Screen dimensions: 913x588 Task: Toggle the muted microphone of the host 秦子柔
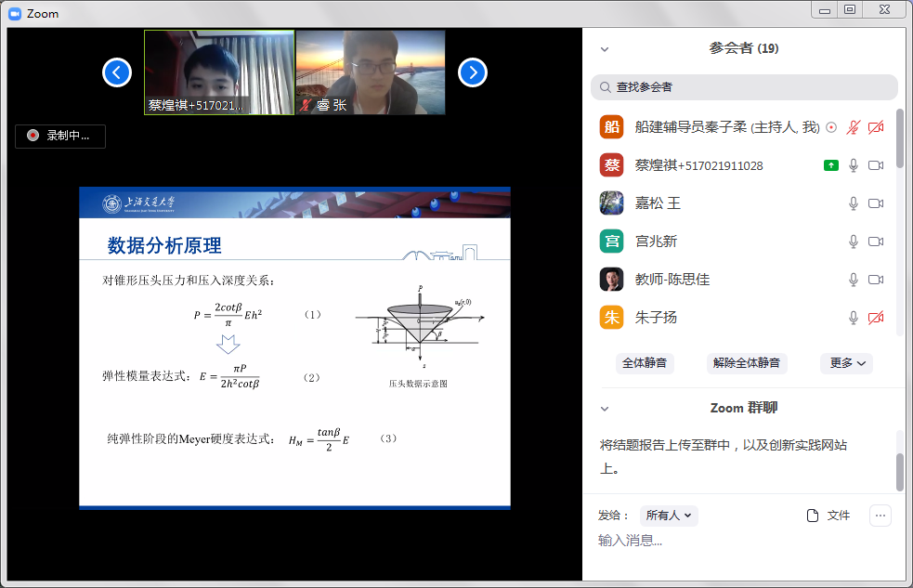[x=854, y=127]
